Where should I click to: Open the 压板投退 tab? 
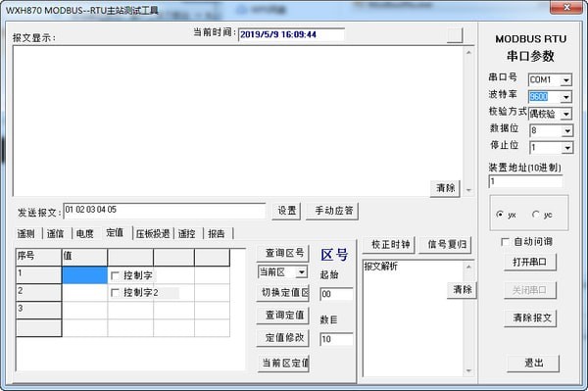click(153, 234)
